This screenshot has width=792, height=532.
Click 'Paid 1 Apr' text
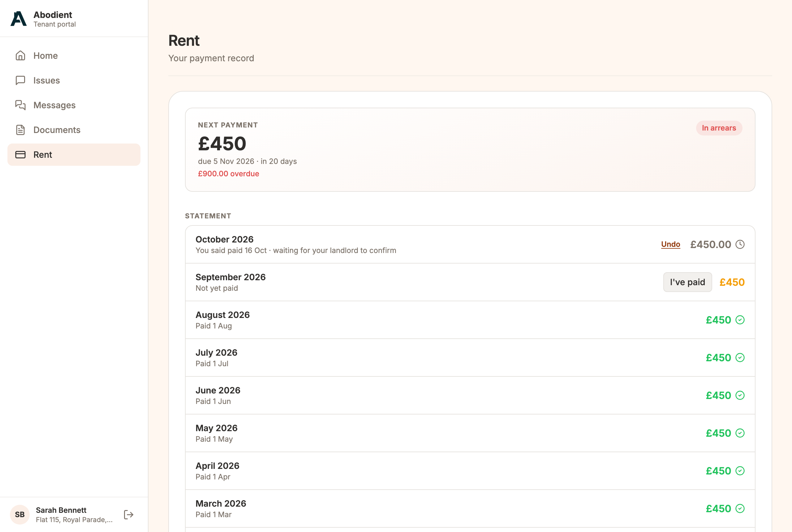[x=213, y=477]
